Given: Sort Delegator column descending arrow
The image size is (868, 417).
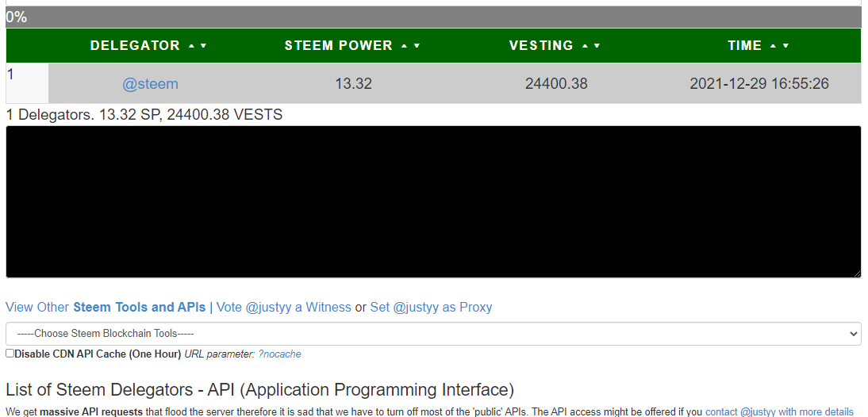Looking at the screenshot, I should pos(203,46).
